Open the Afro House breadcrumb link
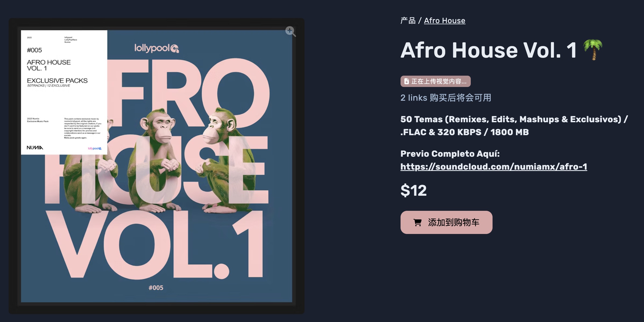 pyautogui.click(x=445, y=20)
